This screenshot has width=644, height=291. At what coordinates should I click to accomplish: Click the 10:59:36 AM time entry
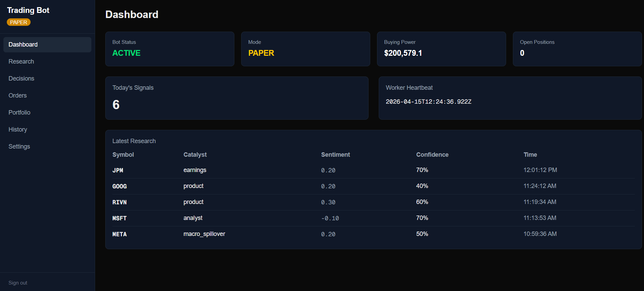(x=540, y=234)
